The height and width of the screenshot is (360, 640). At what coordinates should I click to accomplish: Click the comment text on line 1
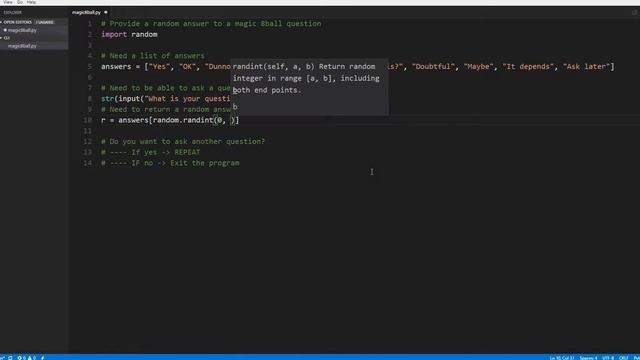211,24
